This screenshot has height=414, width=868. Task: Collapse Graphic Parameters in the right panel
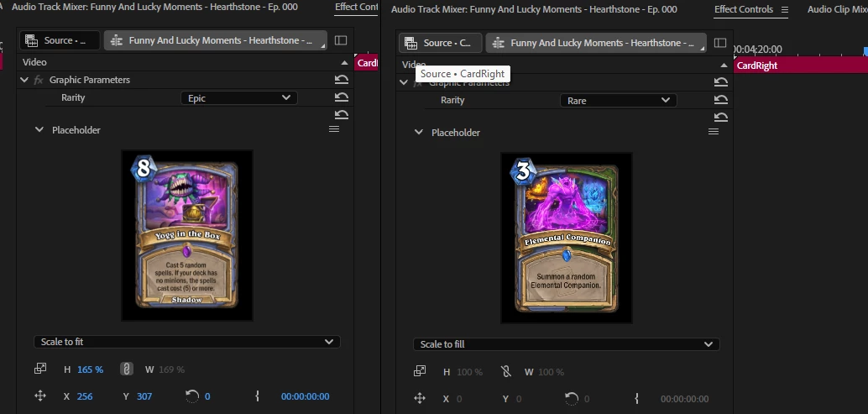pos(404,82)
